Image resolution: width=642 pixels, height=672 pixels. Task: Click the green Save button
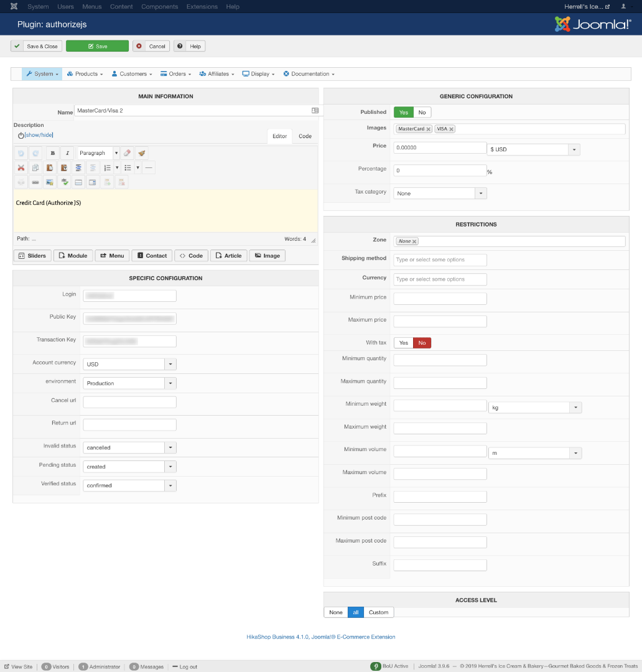[x=97, y=46]
